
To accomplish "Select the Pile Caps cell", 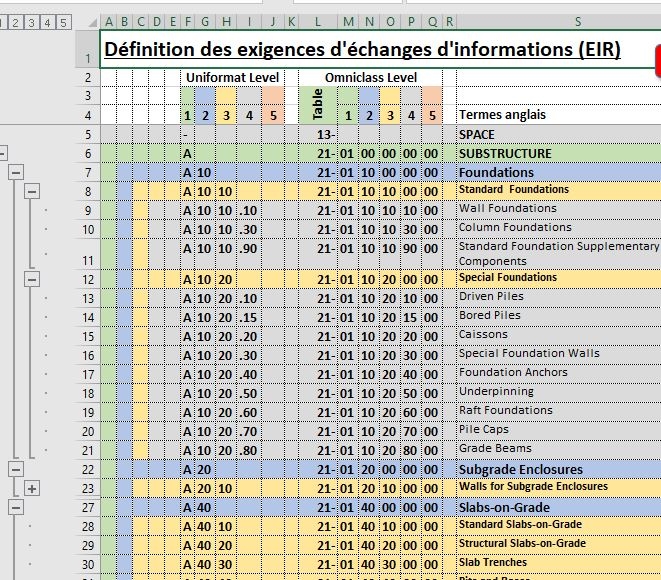I will pyautogui.click(x=559, y=431).
